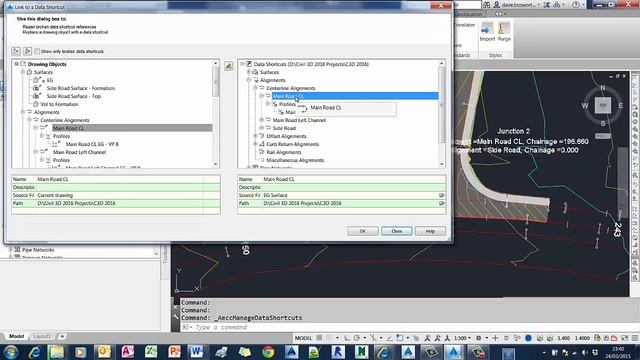Expand Side Road in Data Shortcuts

(x=261, y=128)
